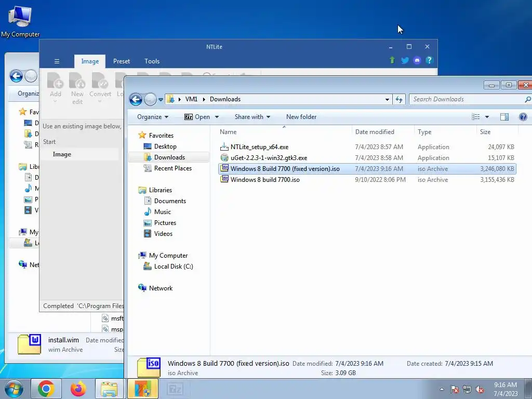Viewport: 532px width, 399px height.
Task: Click forward arrow in Downloads window
Action: (150, 99)
